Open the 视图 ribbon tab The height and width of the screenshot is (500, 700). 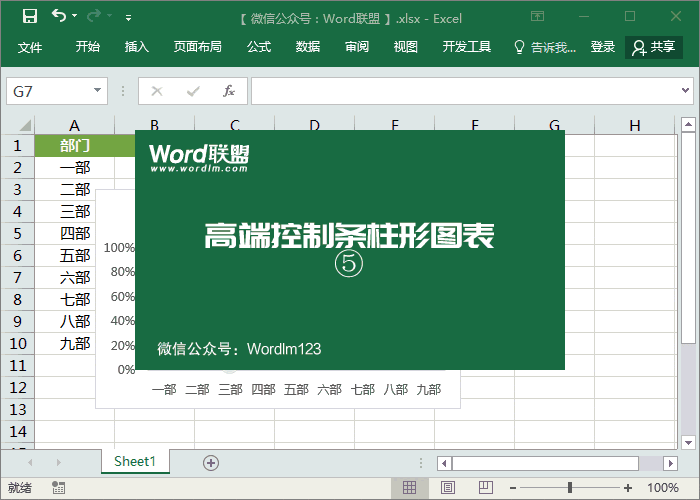(x=405, y=46)
